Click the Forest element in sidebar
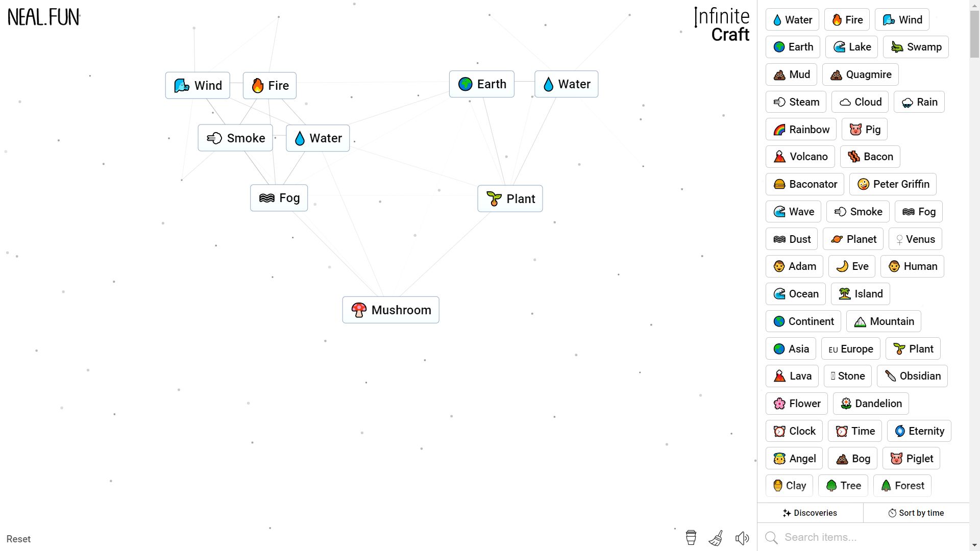Viewport: 980px width, 551px height. [x=902, y=485]
